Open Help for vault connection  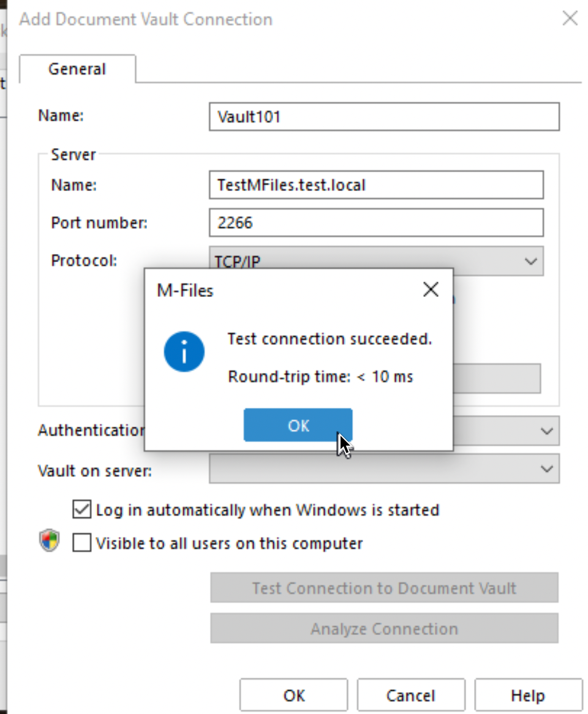click(x=529, y=696)
